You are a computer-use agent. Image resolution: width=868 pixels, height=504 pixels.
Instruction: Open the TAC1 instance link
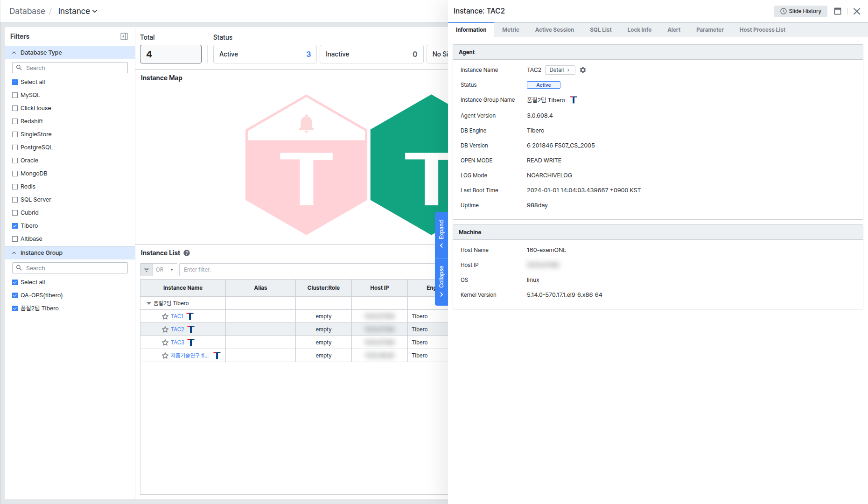(x=177, y=316)
